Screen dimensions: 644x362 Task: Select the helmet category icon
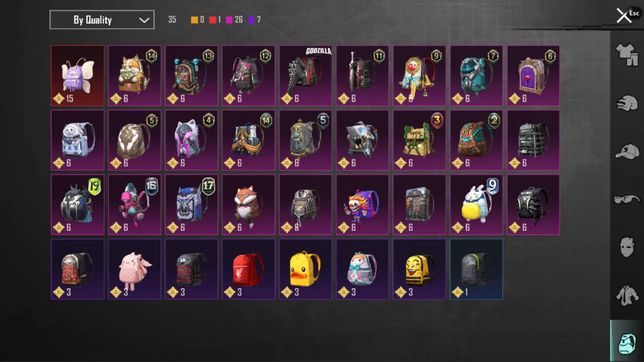click(x=627, y=103)
